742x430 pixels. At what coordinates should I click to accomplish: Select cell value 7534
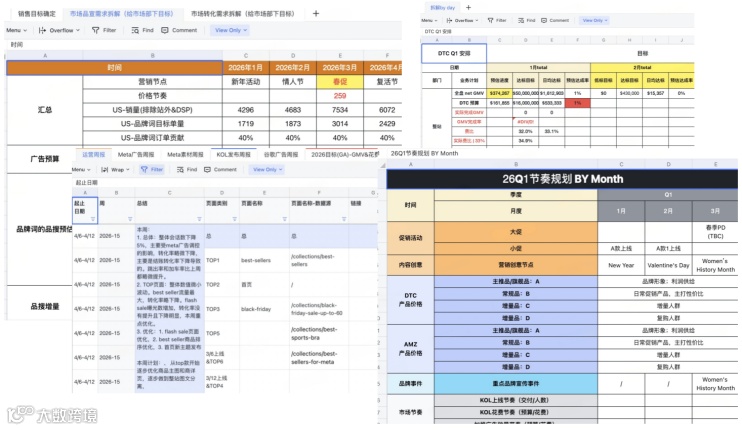pyautogui.click(x=340, y=110)
